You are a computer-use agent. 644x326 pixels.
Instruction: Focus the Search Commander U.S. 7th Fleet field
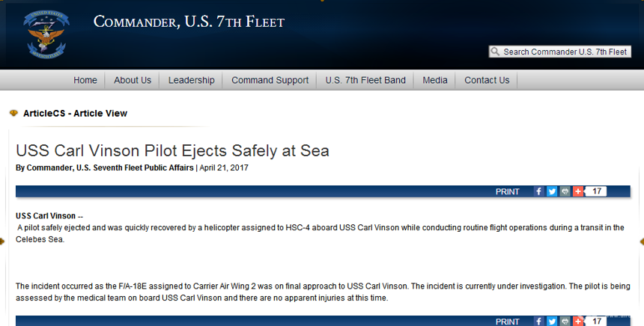(560, 52)
